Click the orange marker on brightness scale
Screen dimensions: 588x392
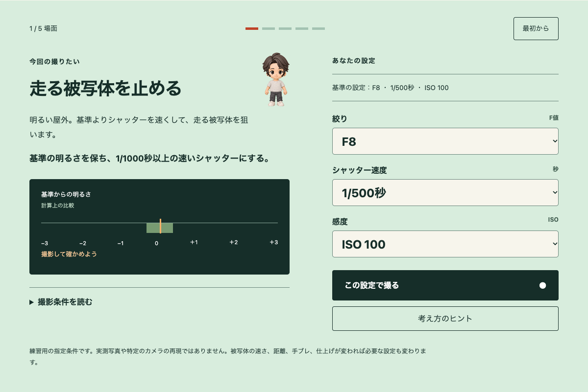160,226
